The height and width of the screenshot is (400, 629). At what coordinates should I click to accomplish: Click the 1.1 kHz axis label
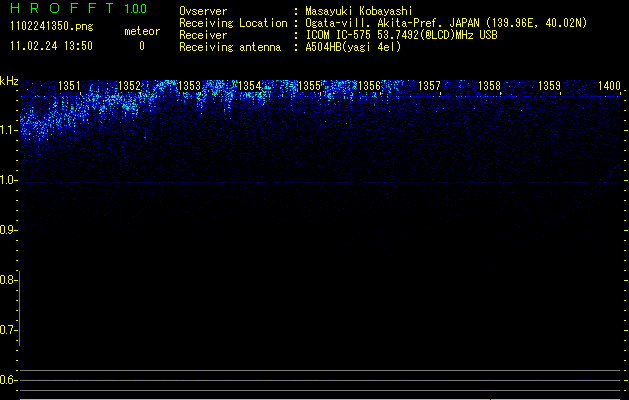[8, 130]
